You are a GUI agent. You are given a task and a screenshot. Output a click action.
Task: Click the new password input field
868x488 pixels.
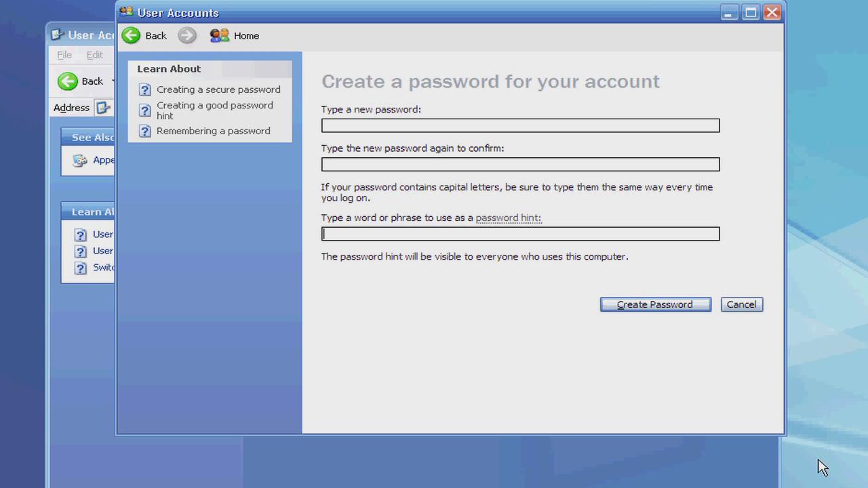[x=520, y=125]
